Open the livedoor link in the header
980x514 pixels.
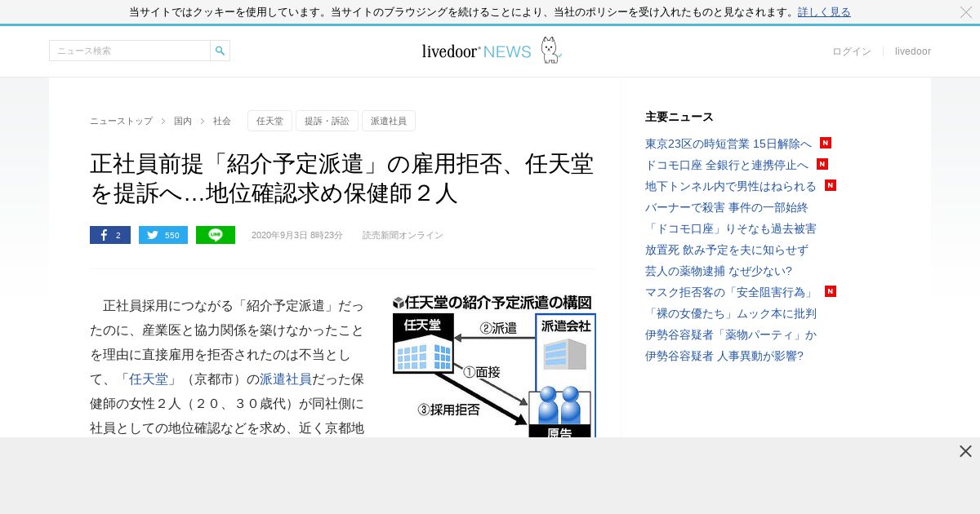(x=913, y=51)
